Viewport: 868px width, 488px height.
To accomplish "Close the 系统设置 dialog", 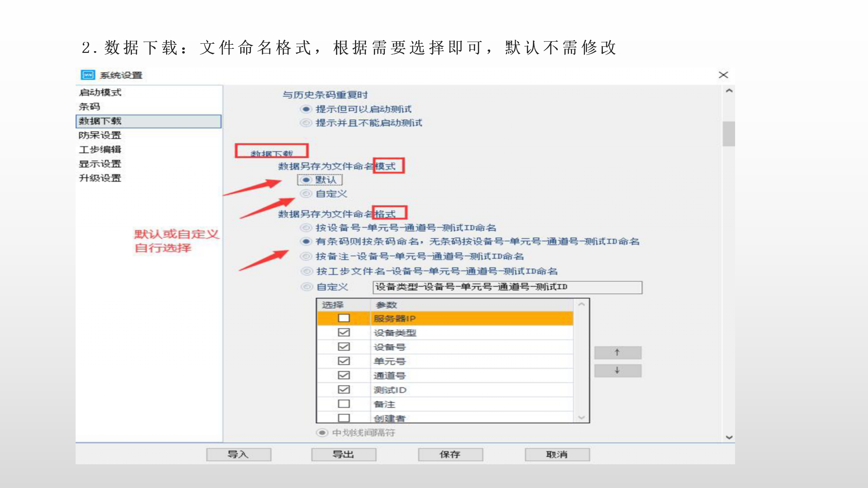I will 723,75.
